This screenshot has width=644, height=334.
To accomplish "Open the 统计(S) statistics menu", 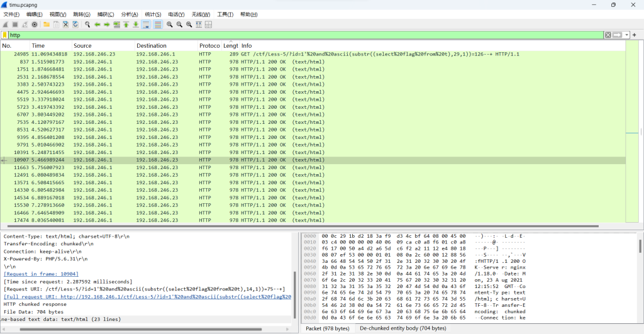I will tap(153, 14).
